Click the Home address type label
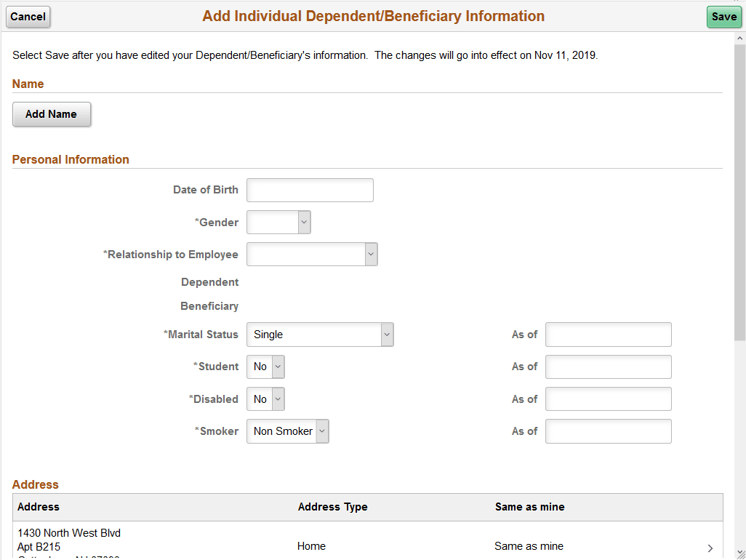746x560 pixels. [311, 545]
